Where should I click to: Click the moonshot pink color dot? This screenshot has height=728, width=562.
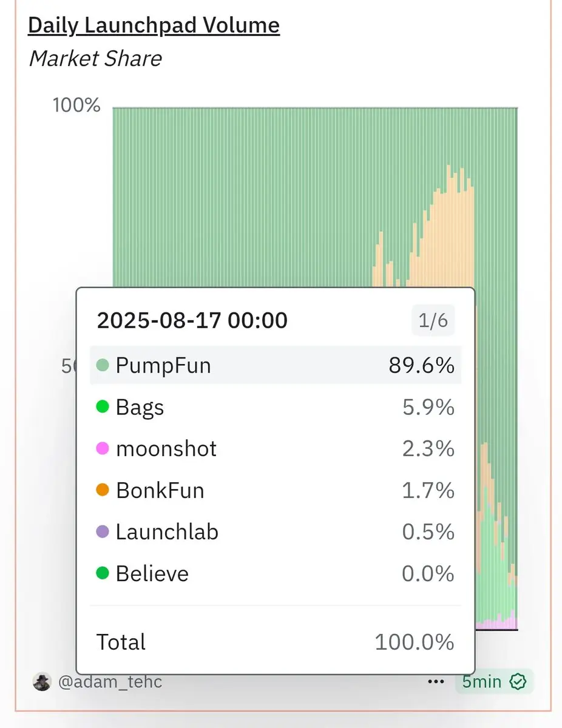pos(103,448)
